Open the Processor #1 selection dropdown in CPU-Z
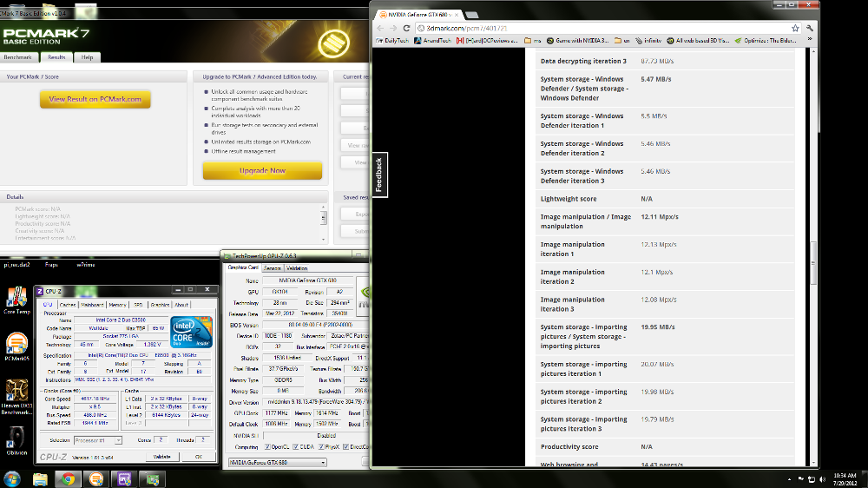868x488 pixels. pos(98,440)
